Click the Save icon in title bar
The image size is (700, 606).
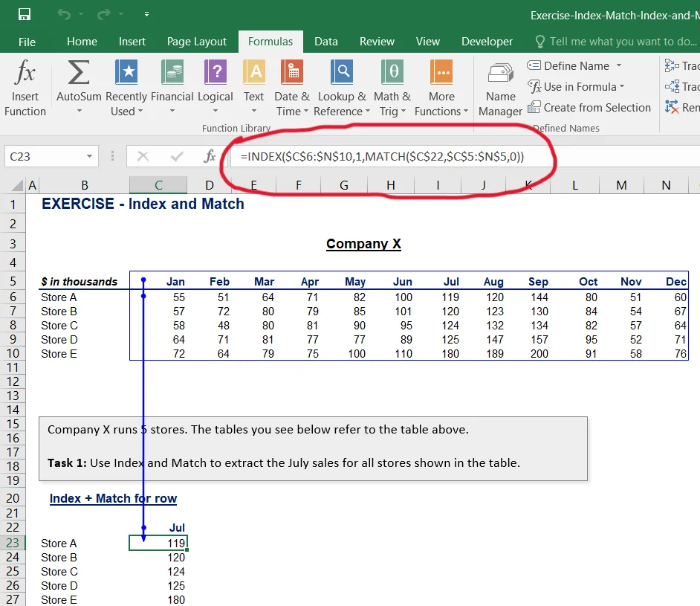coord(25,14)
